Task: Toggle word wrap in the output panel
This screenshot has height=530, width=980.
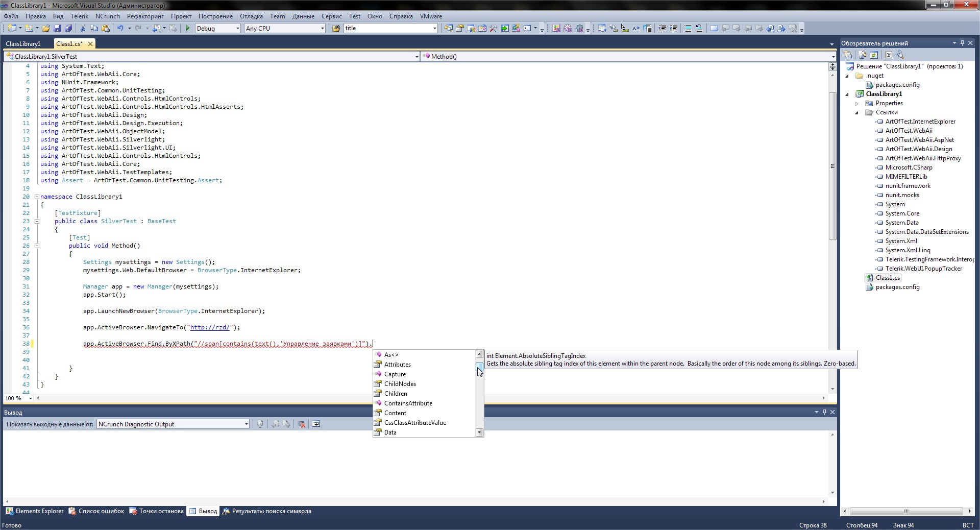Action: click(x=316, y=424)
